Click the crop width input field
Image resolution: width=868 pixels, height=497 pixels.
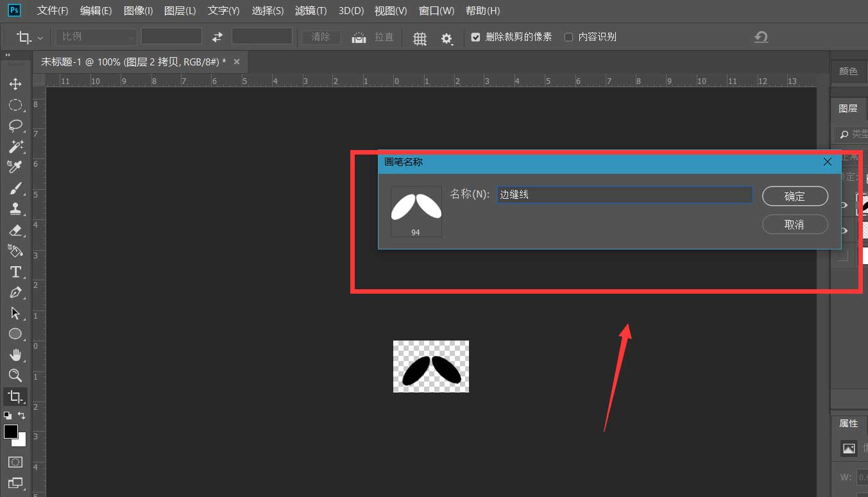tap(171, 37)
